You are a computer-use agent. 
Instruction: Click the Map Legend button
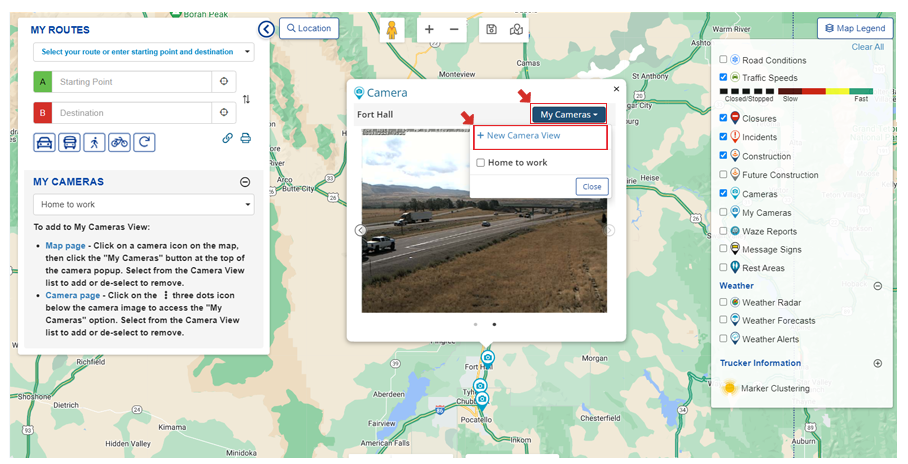click(855, 28)
